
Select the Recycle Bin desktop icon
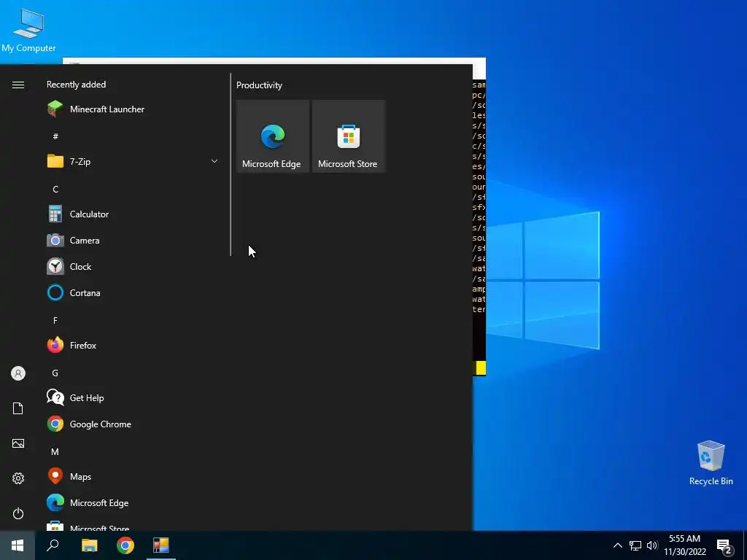[711, 463]
